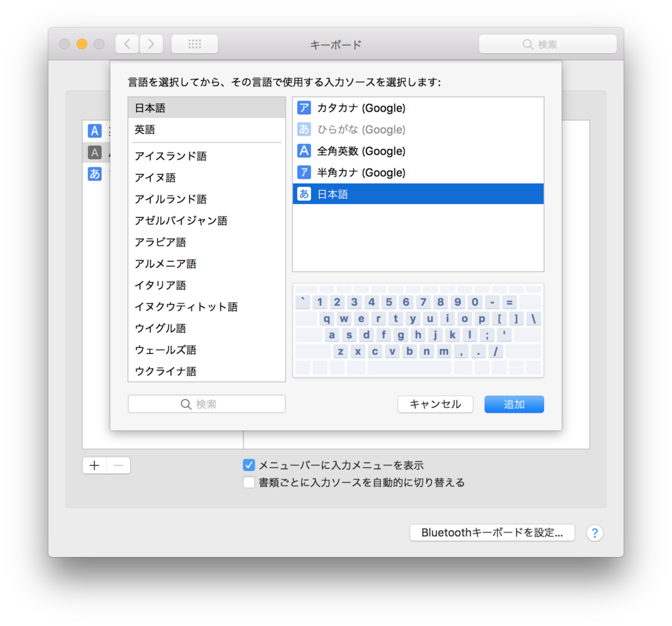The width and height of the screenshot is (672, 626).
Task: Click the ひらがな (Google) input icon
Action: tap(303, 129)
